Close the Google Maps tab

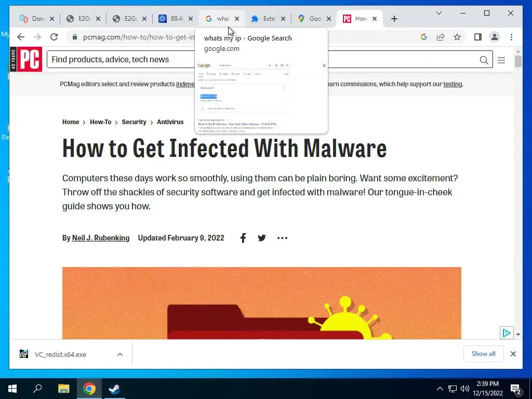329,19
